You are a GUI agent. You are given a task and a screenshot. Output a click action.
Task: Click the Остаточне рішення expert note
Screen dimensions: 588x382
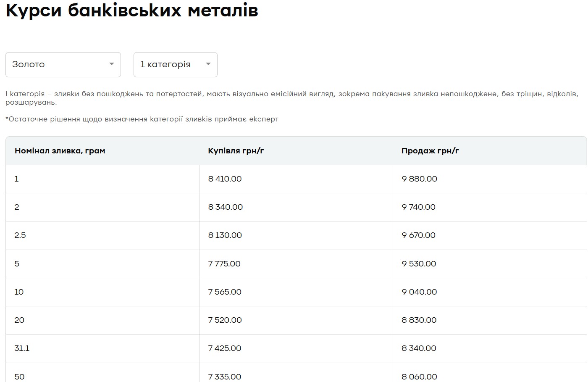142,119
